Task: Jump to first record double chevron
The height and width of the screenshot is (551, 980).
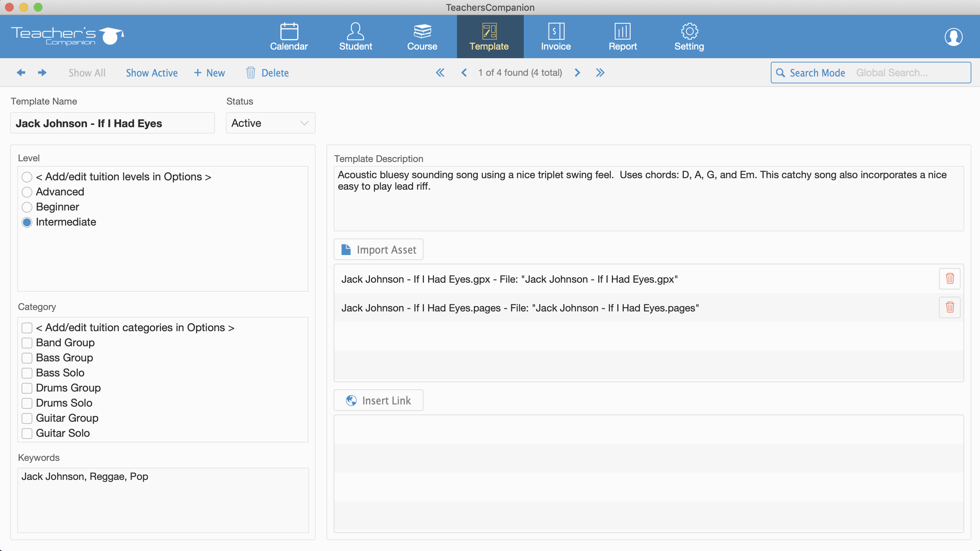Action: click(x=440, y=73)
